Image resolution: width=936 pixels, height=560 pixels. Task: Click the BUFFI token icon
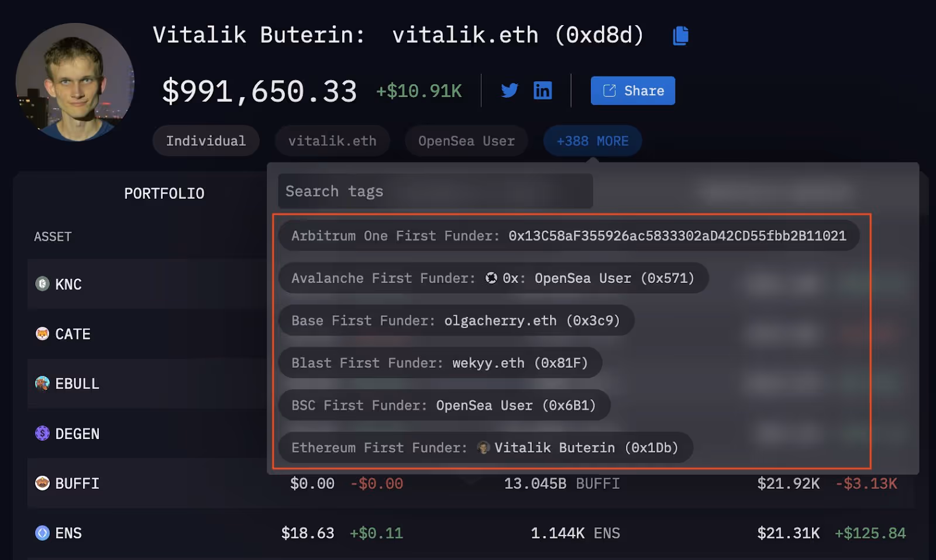point(42,483)
